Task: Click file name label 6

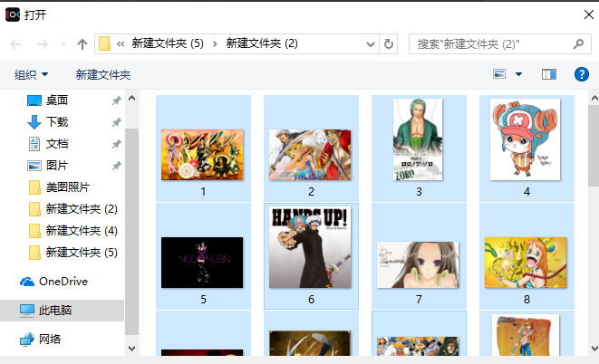Action: [x=312, y=300]
